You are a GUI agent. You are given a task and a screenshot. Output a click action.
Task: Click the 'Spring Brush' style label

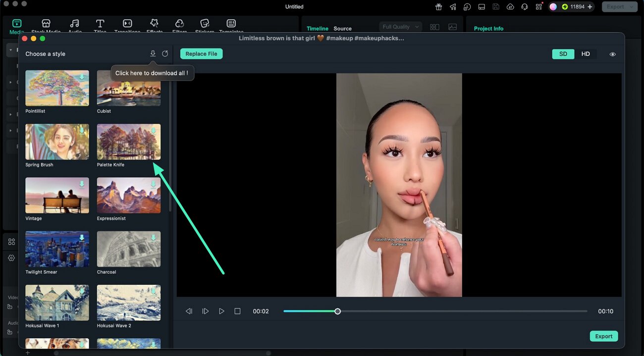coord(39,165)
